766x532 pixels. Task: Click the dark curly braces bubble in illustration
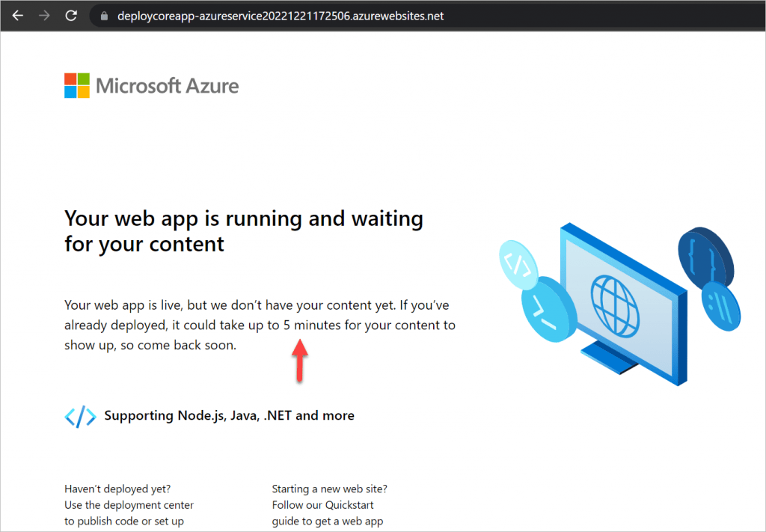coord(705,257)
